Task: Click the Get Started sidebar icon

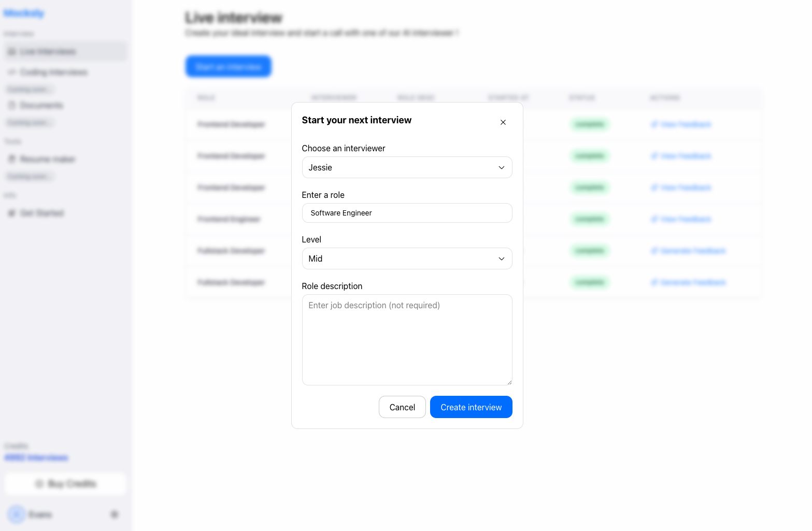Action: [11, 213]
